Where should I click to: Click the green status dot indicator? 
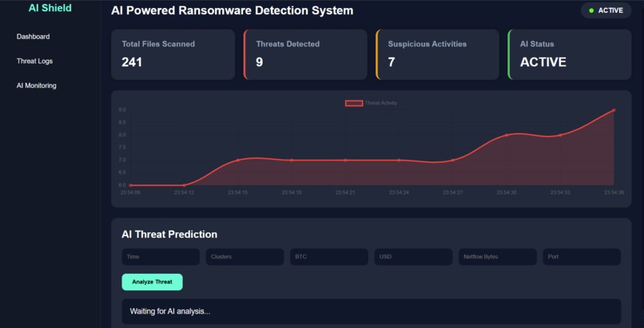pos(591,10)
